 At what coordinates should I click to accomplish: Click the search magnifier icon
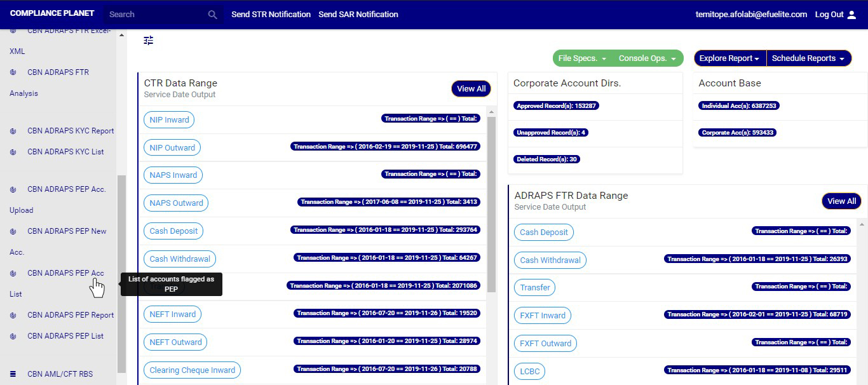(212, 15)
